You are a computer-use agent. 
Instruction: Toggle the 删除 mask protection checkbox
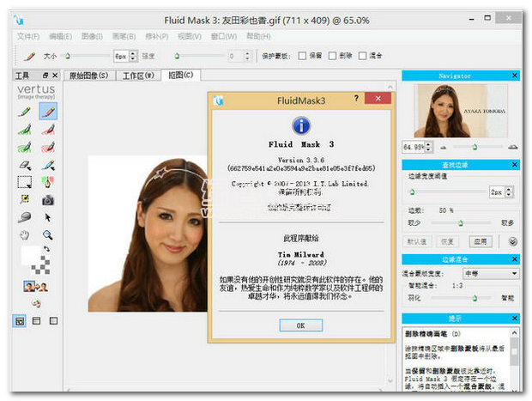pos(332,56)
